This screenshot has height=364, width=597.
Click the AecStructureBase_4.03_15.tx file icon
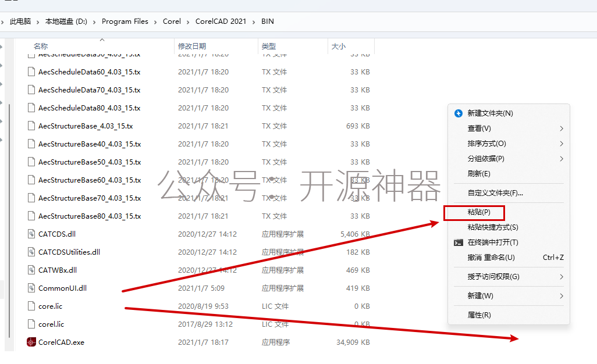[x=31, y=126]
